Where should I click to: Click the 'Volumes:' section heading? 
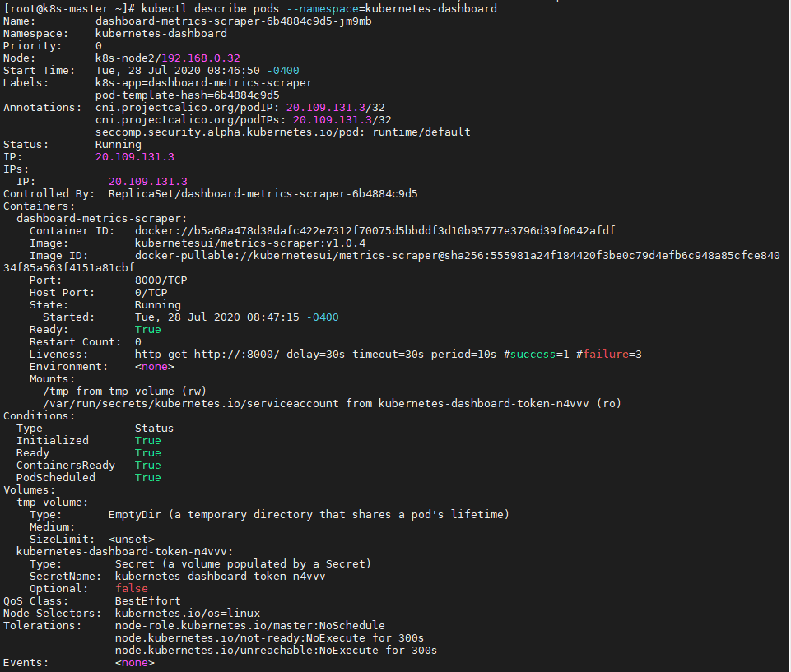(30, 490)
